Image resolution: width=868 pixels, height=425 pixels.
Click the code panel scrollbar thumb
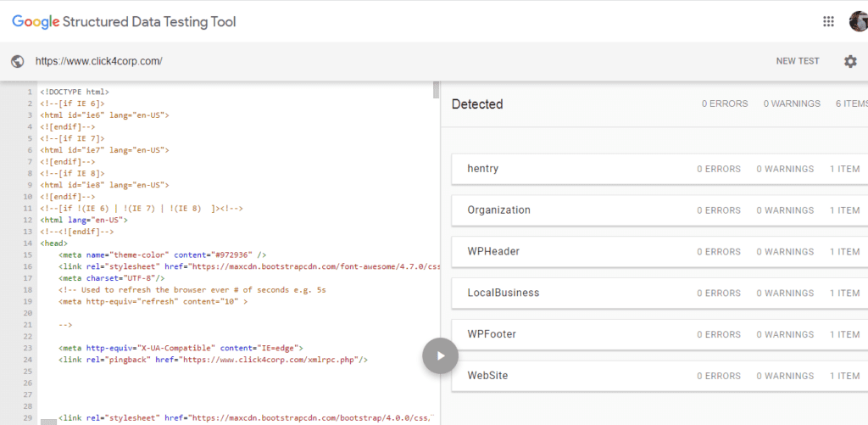[437, 89]
